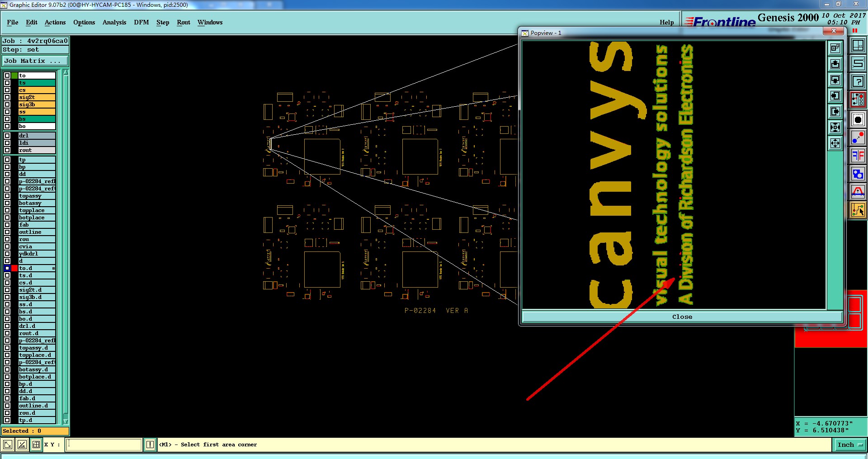
Task: Open the Edit menu
Action: point(32,22)
